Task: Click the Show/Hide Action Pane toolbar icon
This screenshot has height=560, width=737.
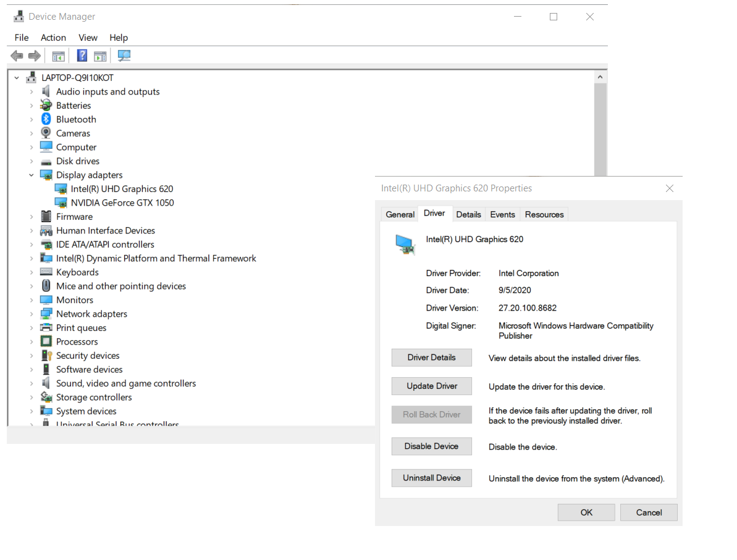Action: pyautogui.click(x=100, y=56)
